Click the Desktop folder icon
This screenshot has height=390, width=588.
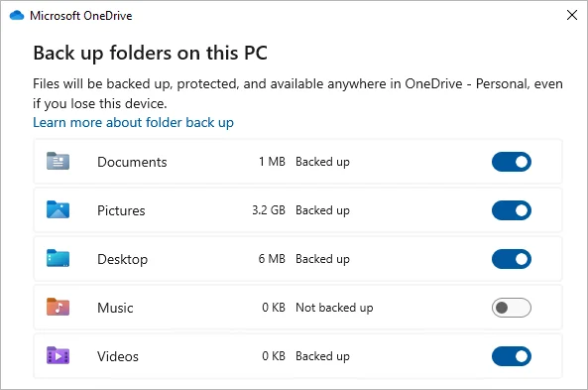(x=58, y=258)
